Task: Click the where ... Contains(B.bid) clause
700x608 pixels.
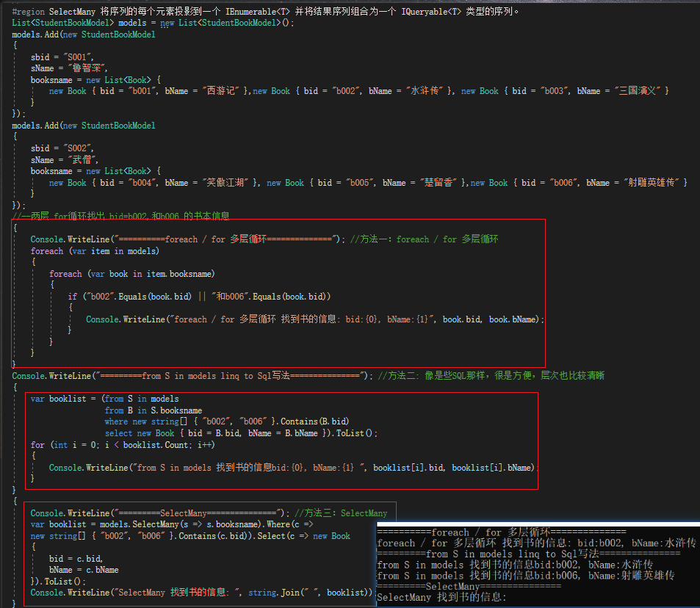Action: coord(227,421)
